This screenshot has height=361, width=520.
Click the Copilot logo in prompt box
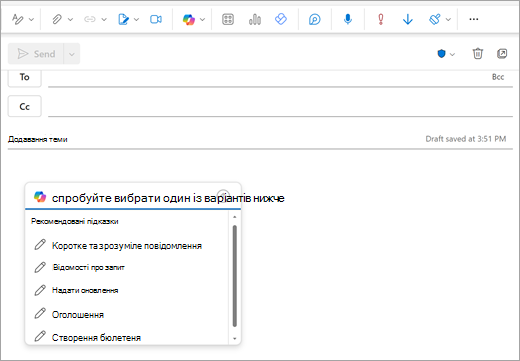coord(40,197)
